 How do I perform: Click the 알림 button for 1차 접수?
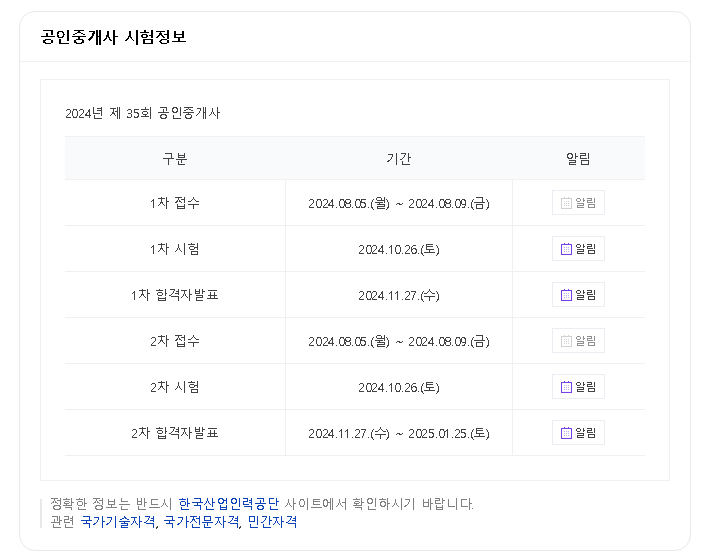coord(578,203)
